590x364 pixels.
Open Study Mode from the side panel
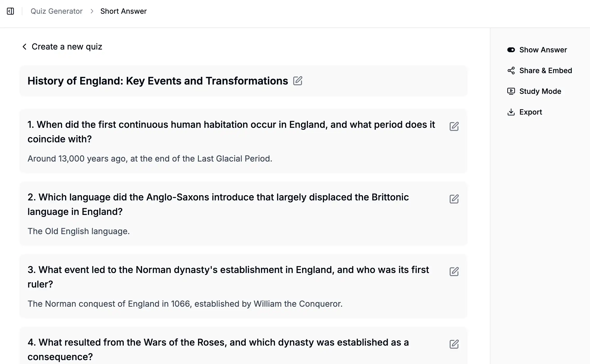(540, 91)
